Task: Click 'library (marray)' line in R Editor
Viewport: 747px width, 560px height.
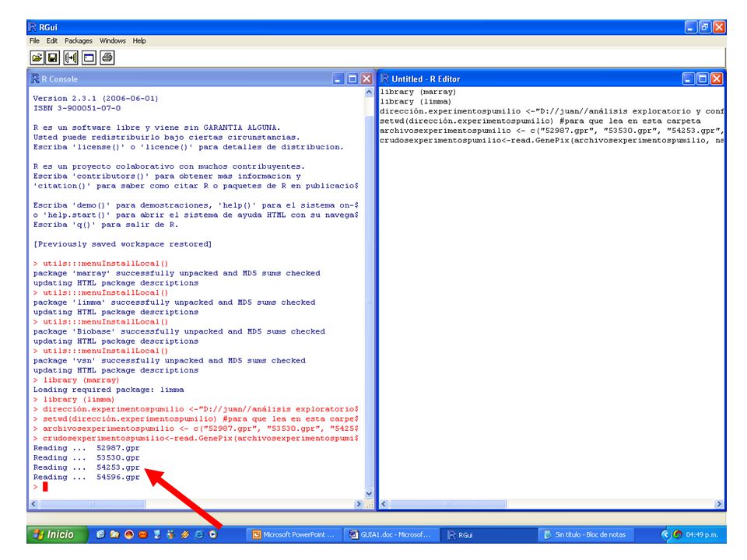Action: pyautogui.click(x=418, y=92)
